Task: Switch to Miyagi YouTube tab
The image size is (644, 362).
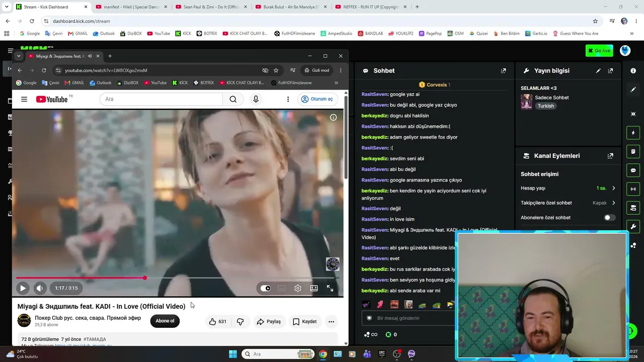Action: click(63, 56)
